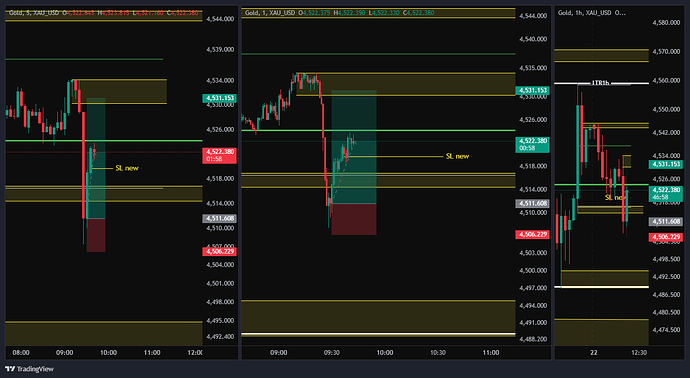Click 4,498.000 on 5-minute chart price scale
The image size is (690, 378).
pos(220,302)
